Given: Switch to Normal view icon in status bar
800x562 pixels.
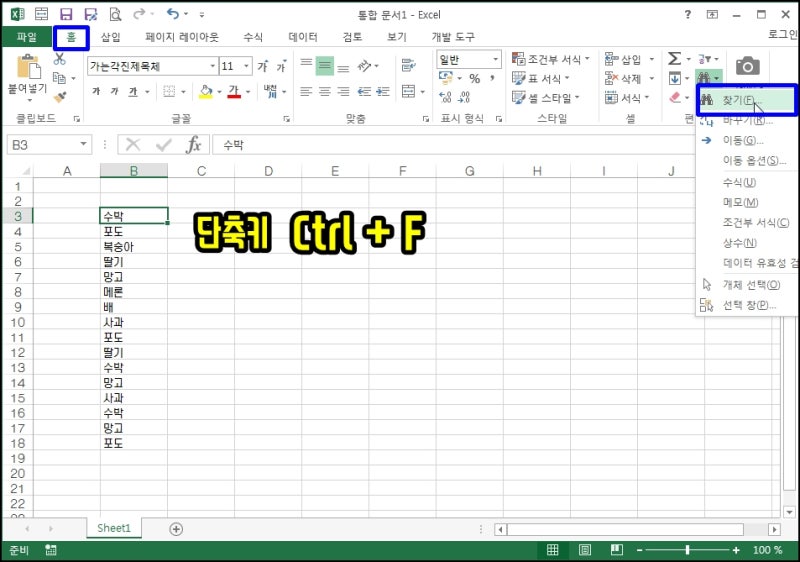Looking at the screenshot, I should point(553,550).
